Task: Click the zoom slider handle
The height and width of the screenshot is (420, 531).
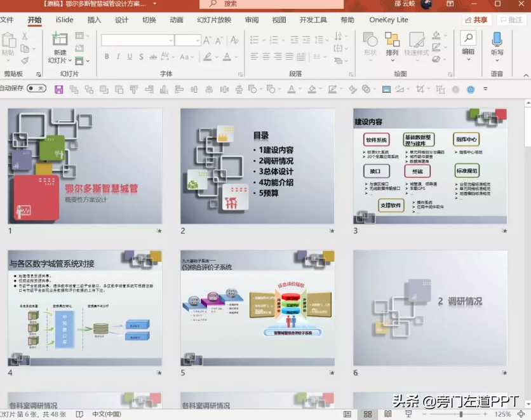Action: [x=461, y=414]
